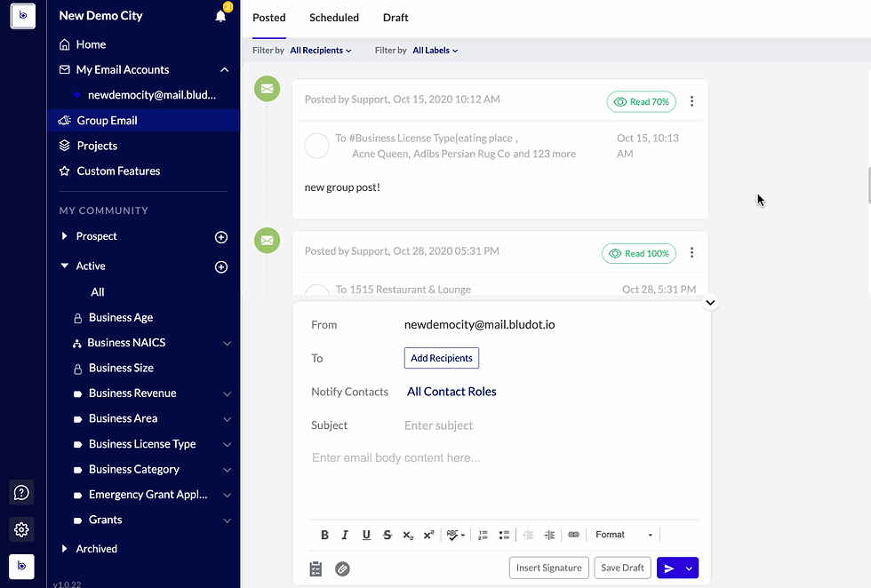This screenshot has height=588, width=871.
Task: Open the help question mark icon
Action: click(21, 492)
